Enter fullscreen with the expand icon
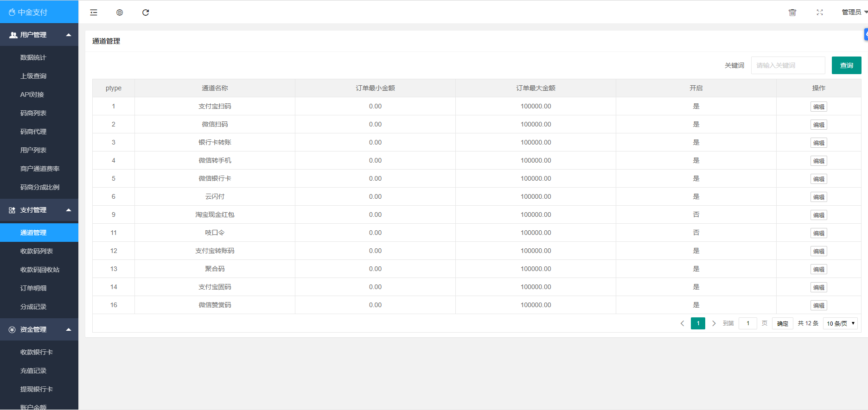Image resolution: width=868 pixels, height=410 pixels. point(820,13)
